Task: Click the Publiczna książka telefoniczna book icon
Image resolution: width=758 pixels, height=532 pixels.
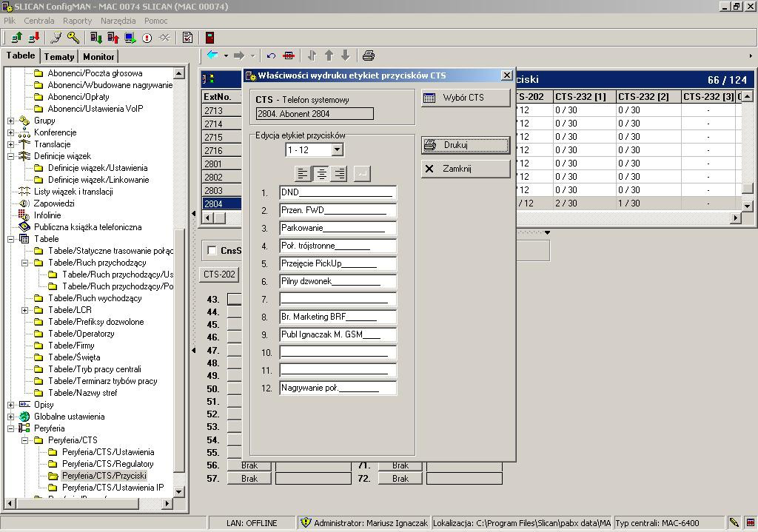Action: click(x=24, y=226)
